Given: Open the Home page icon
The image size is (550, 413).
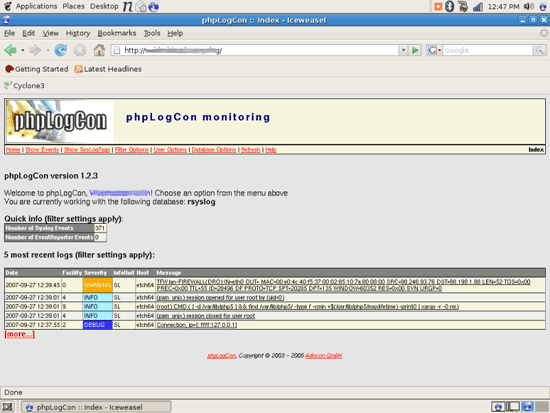Looking at the screenshot, I should click(99, 50).
